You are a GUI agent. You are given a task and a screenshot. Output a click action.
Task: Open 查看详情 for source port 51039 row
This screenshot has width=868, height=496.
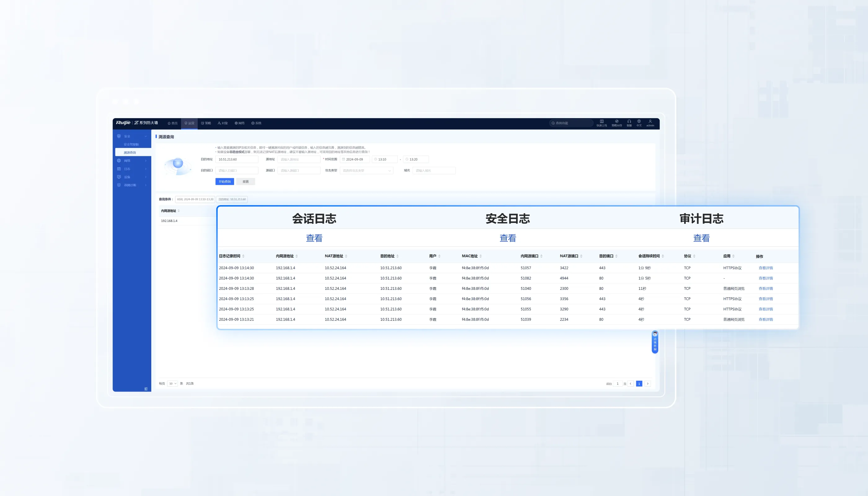click(x=765, y=320)
